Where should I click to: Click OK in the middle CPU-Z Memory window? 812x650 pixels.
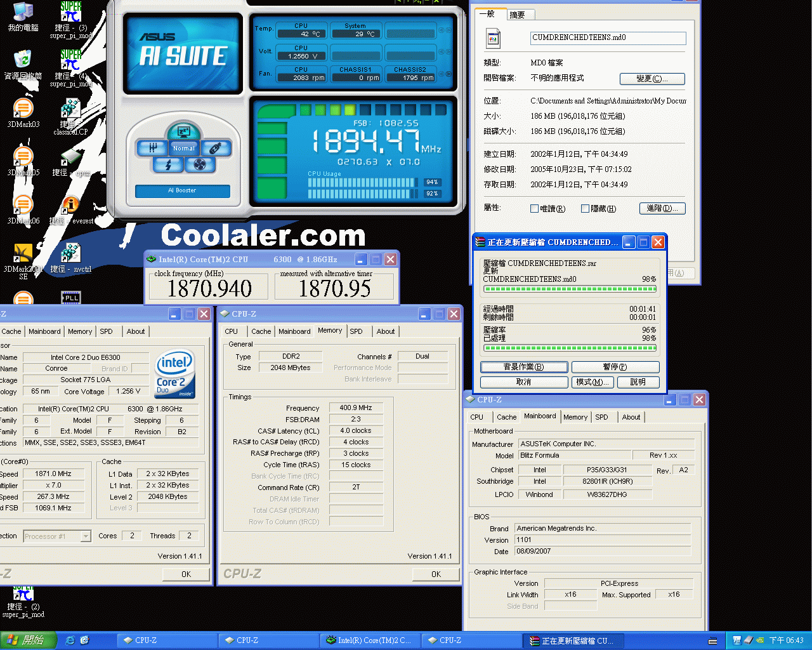(x=436, y=574)
